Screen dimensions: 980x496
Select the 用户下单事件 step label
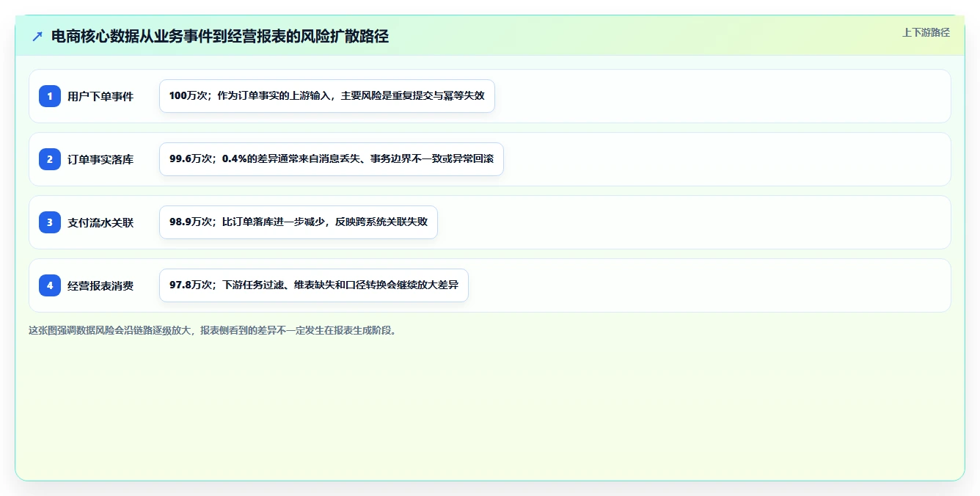coord(100,96)
